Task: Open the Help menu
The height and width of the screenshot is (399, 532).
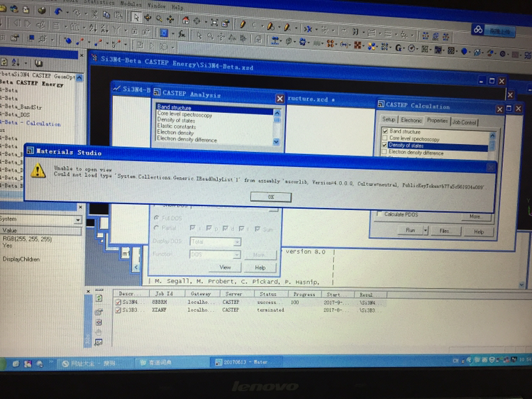Action: pyautogui.click(x=177, y=7)
